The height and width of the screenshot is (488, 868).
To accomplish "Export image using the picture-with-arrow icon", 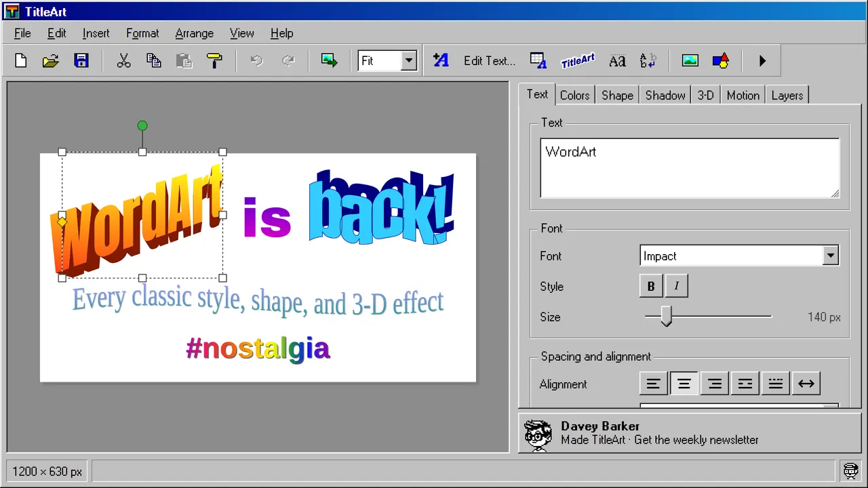I will pos(329,61).
